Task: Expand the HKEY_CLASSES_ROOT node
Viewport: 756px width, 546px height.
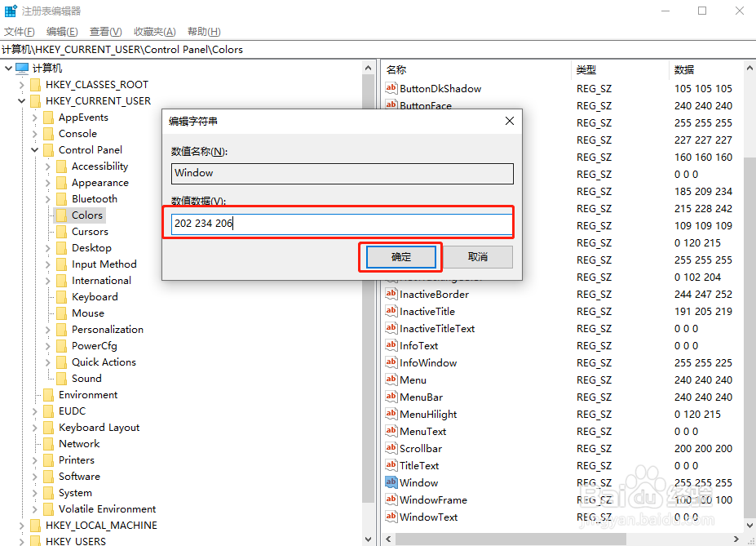Action: pyautogui.click(x=21, y=85)
